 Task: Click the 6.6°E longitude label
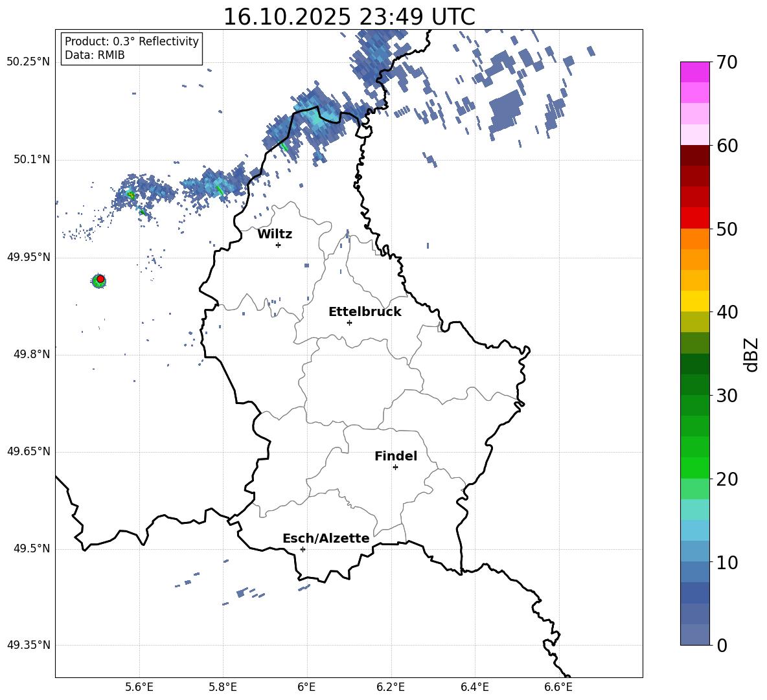pos(558,687)
